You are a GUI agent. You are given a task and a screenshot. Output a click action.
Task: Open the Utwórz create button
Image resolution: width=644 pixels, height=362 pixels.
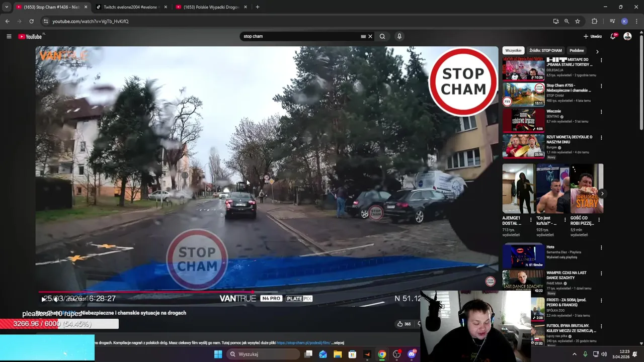coord(593,36)
